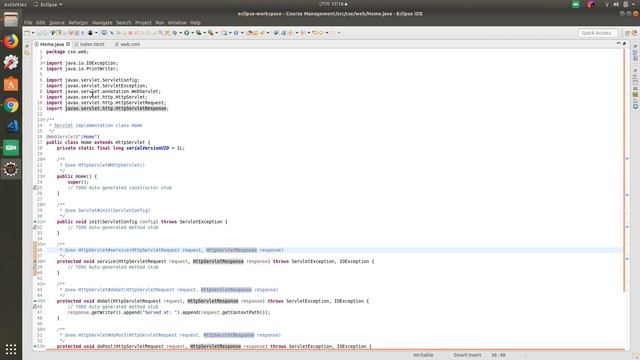Open Ubuntu Software from the dock
The height and width of the screenshot is (360, 640).
point(11,84)
